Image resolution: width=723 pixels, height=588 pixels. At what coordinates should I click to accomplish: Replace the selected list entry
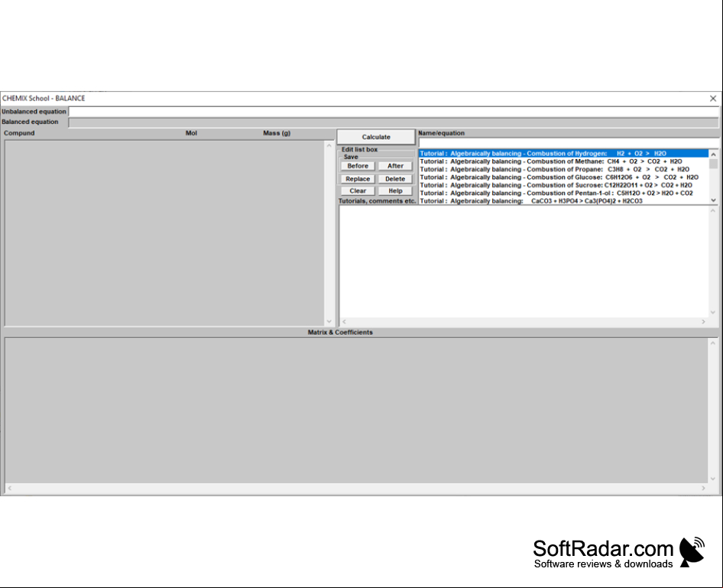point(358,179)
